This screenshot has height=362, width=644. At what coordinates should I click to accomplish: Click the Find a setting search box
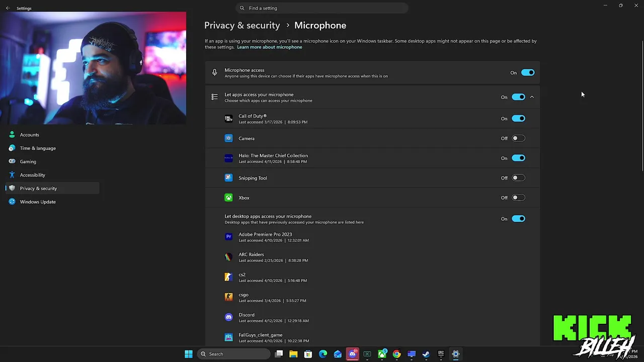(322, 8)
